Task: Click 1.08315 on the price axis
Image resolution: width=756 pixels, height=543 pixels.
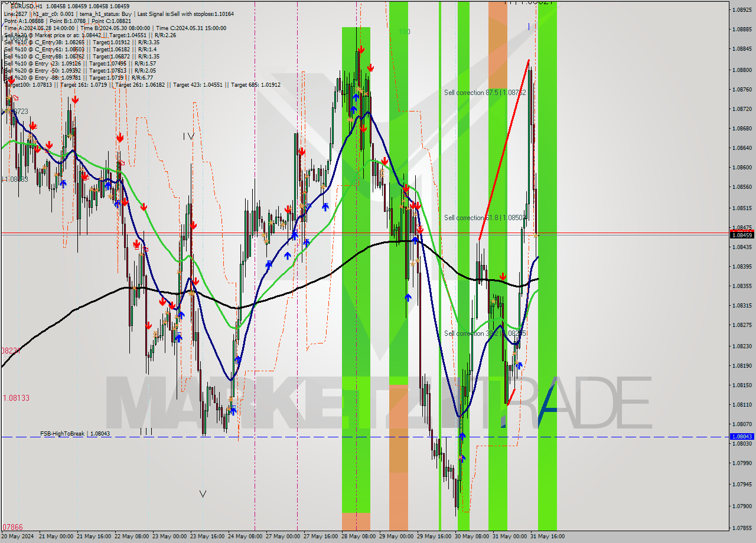Action: click(742, 306)
